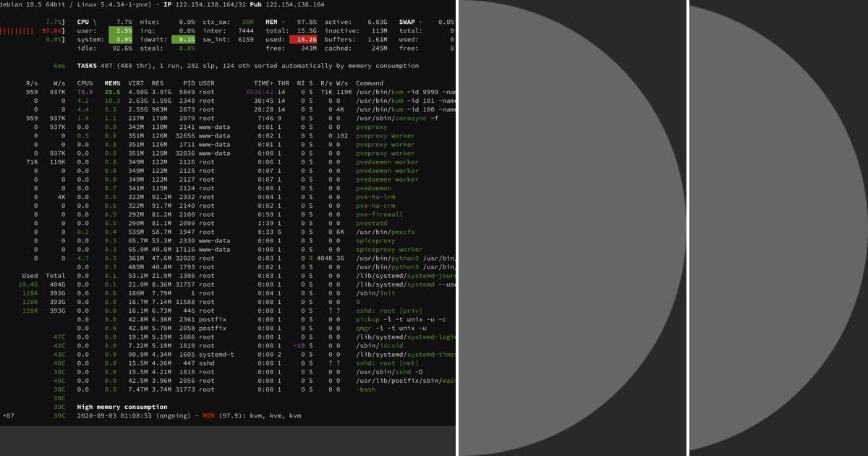Click the SWAP section heading
Image resolution: width=868 pixels, height=456 pixels.
tap(406, 22)
